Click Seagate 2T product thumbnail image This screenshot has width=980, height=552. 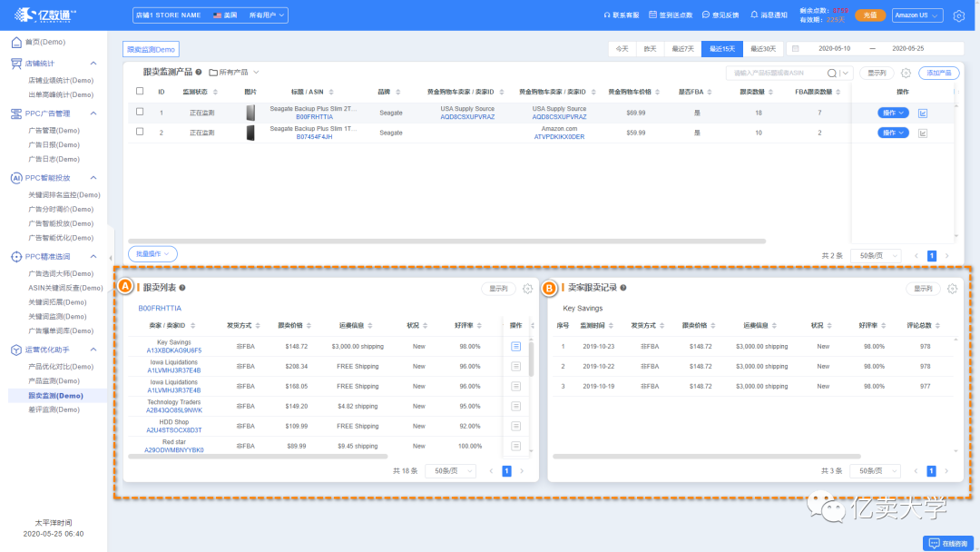(x=250, y=113)
